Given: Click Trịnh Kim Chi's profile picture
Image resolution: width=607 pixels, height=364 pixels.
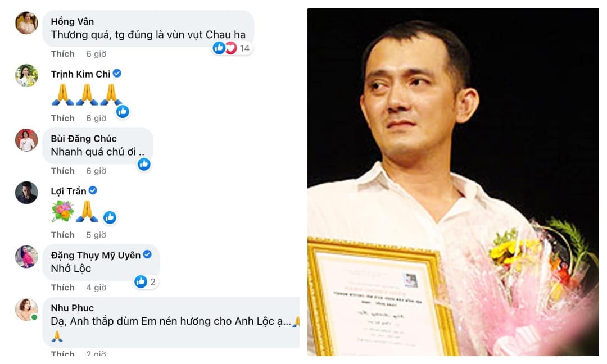Looking at the screenshot, I should tap(26, 75).
